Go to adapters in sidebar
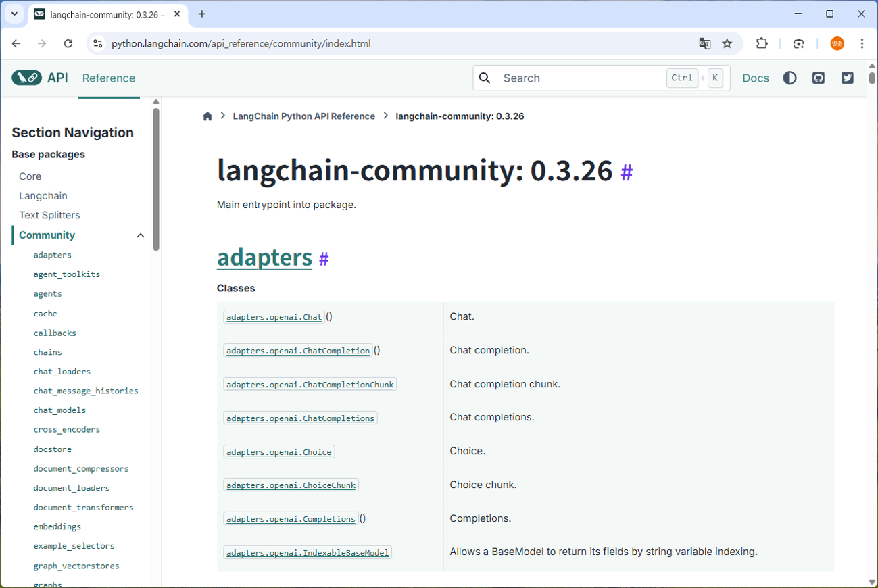Screen dimensions: 878x588 click(52, 255)
